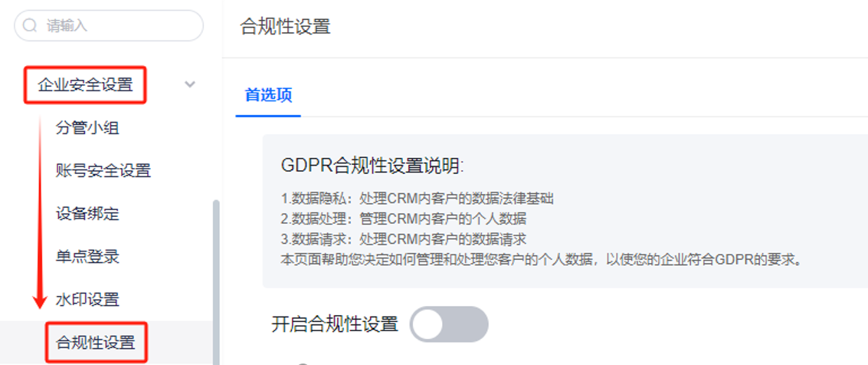Open 账号安全设置 in the sidebar

103,170
